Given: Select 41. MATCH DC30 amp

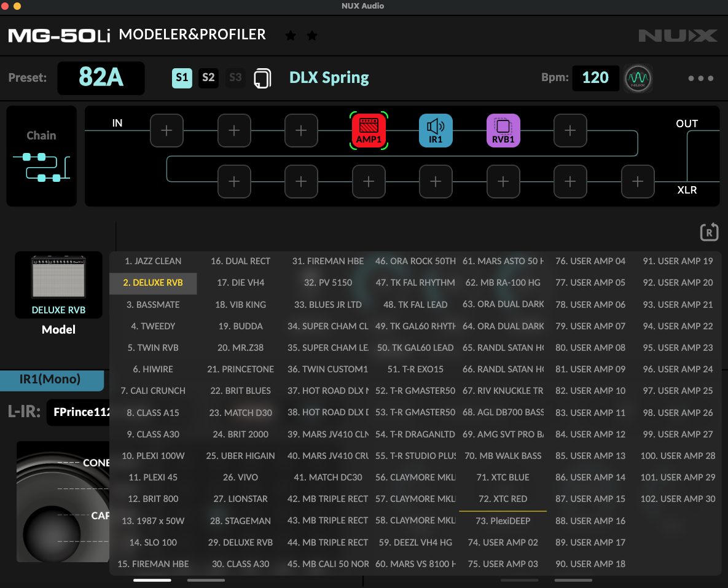Looking at the screenshot, I should [328, 477].
